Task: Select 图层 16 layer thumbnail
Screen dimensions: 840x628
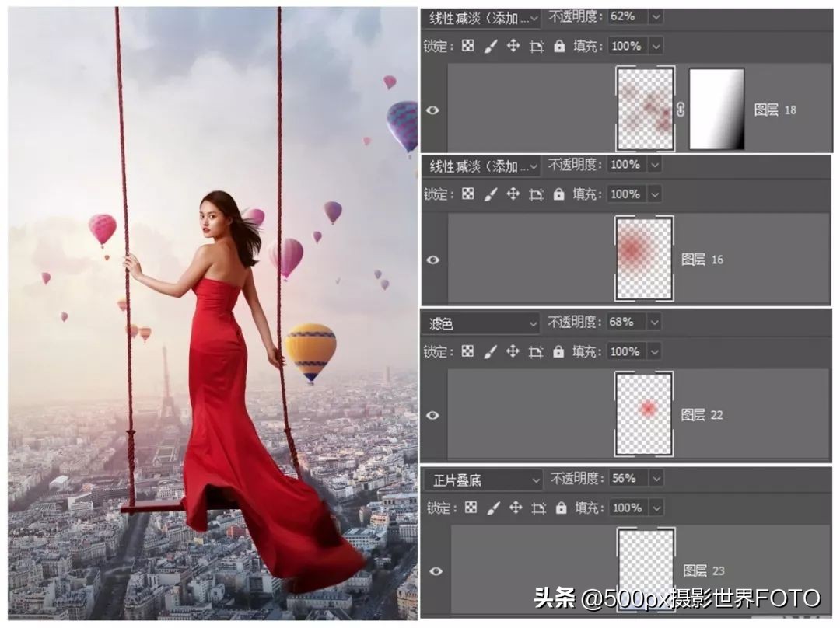Action: coord(644,258)
